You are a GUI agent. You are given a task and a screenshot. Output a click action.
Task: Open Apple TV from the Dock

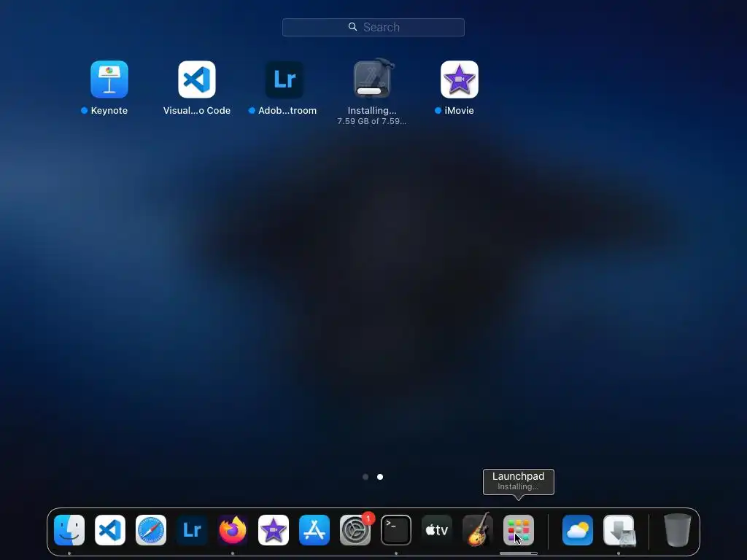437,530
